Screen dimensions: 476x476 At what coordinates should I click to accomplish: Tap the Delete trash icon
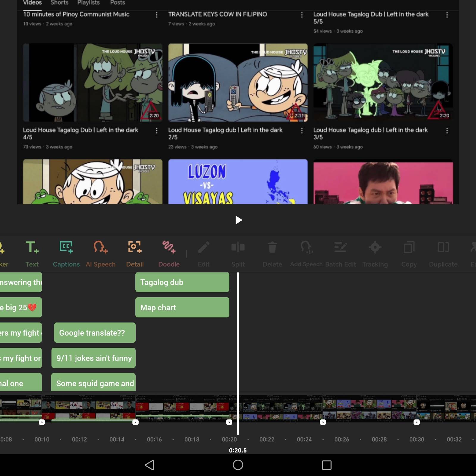[x=272, y=247]
